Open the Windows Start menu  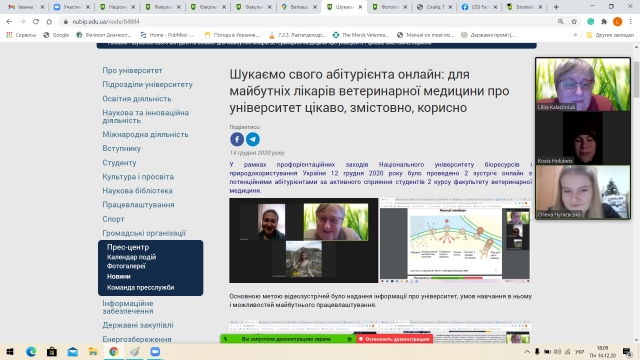[10, 351]
